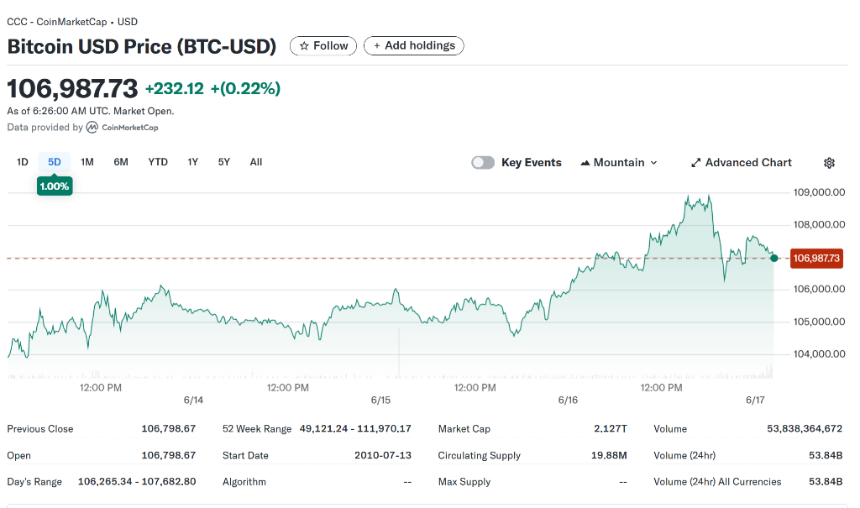
Task: Click the CoinMarketCap logo icon
Action: click(92, 128)
